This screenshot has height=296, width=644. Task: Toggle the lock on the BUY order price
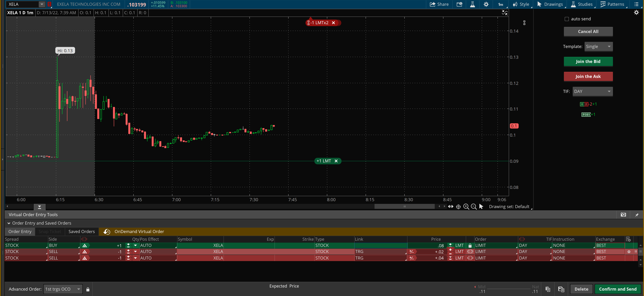470,245
